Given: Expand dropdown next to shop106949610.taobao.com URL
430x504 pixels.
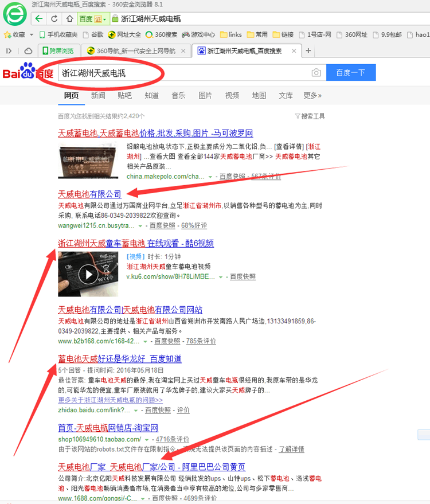Looking at the screenshot, I should coord(147,439).
